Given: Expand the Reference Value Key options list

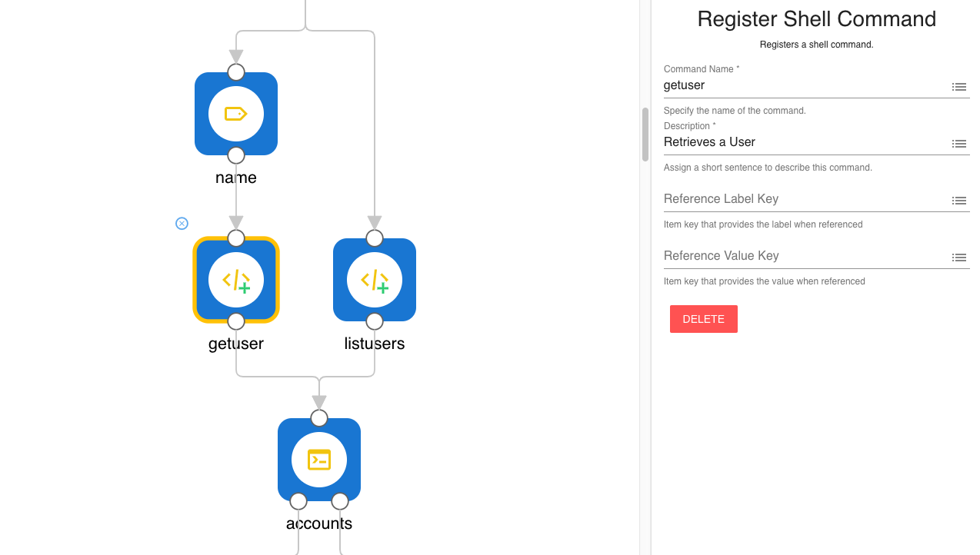Looking at the screenshot, I should pos(959,258).
